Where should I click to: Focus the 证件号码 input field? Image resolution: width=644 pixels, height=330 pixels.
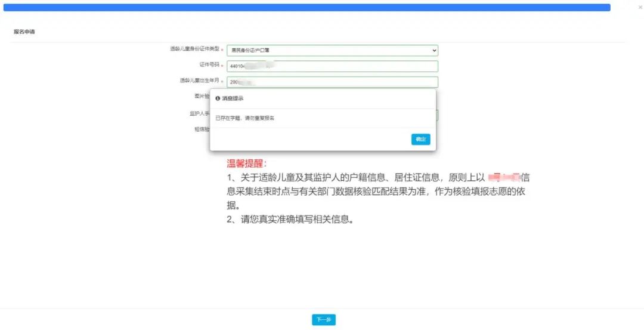tap(332, 66)
